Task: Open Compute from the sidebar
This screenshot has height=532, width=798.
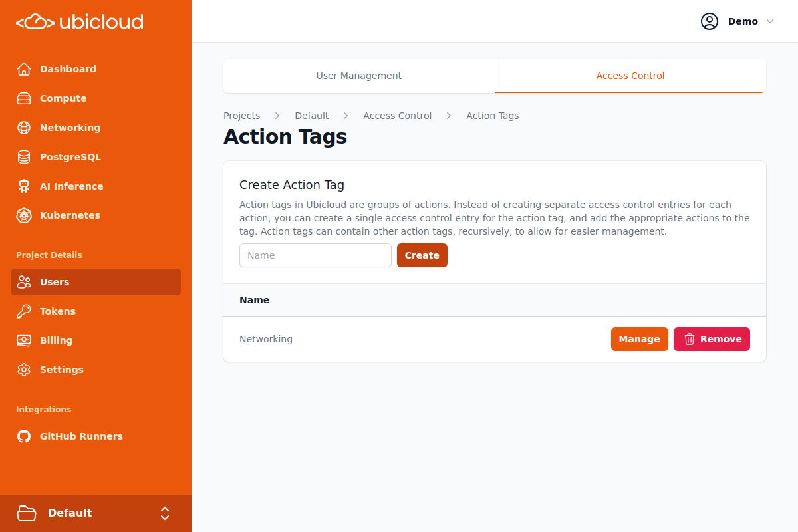Action: point(96,98)
